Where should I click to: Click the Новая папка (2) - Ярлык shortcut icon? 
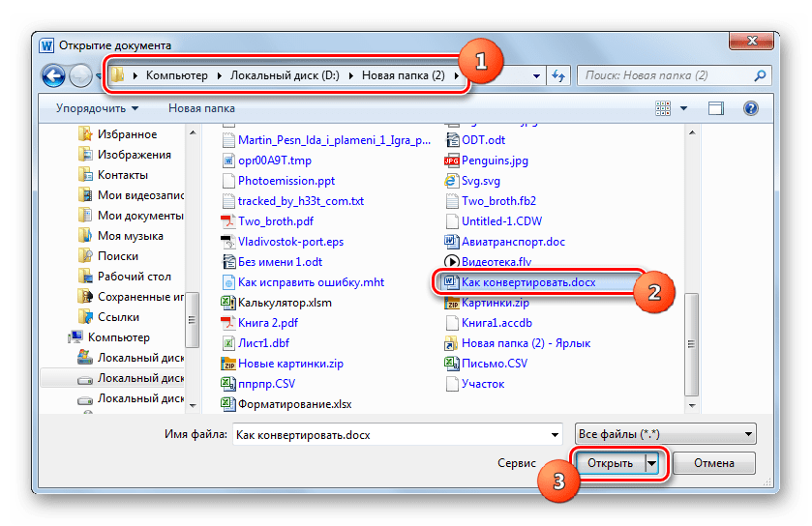point(452,343)
